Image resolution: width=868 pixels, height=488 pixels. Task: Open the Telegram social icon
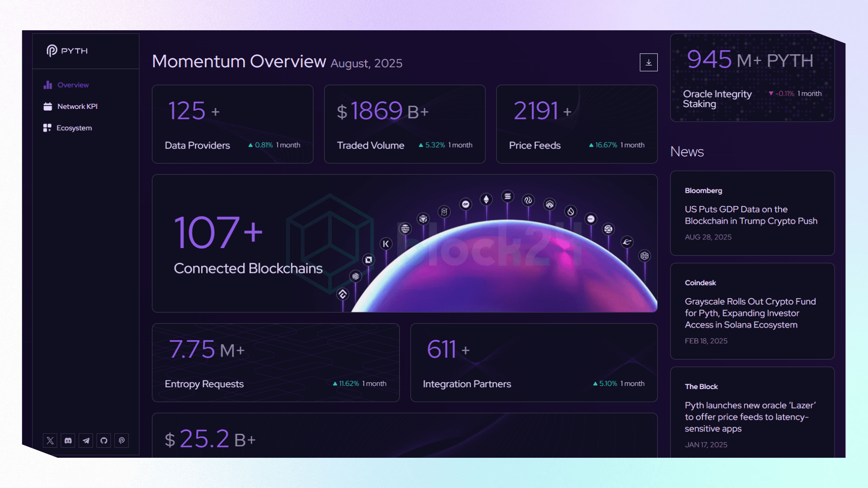(x=86, y=441)
